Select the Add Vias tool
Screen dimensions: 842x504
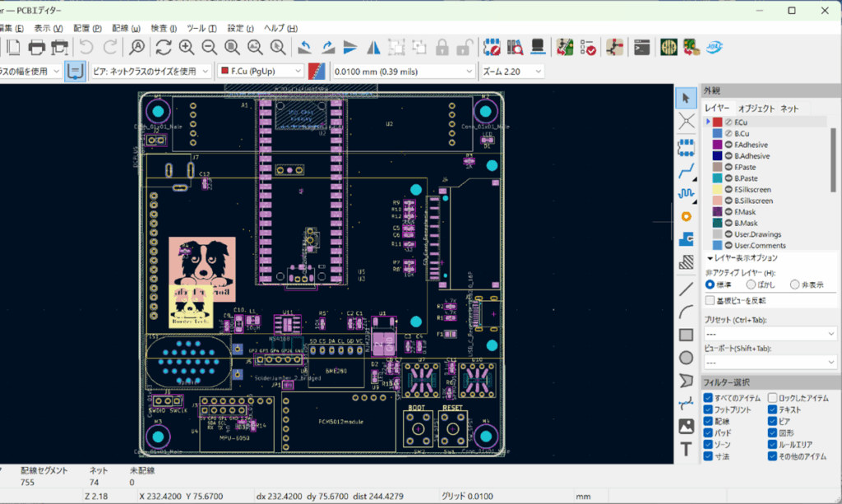pos(686,216)
